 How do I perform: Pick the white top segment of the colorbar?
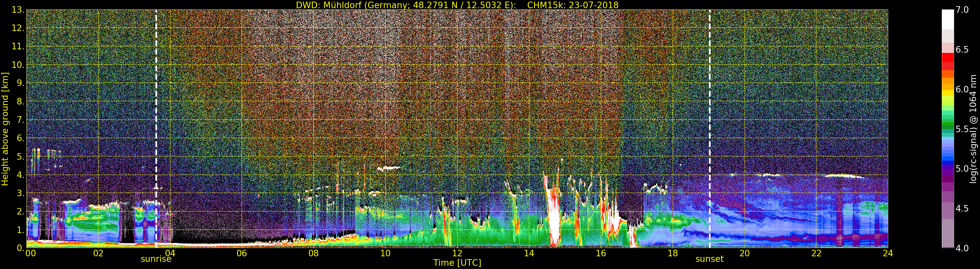pos(948,20)
